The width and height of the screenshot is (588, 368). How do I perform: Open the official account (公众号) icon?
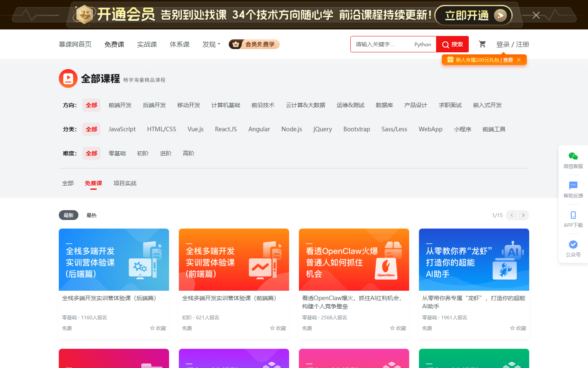[x=573, y=245]
